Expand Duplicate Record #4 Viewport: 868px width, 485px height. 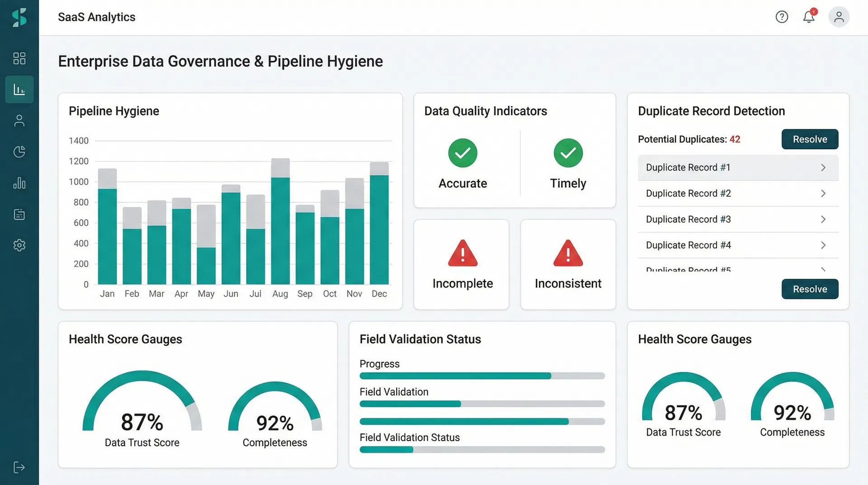click(x=737, y=245)
